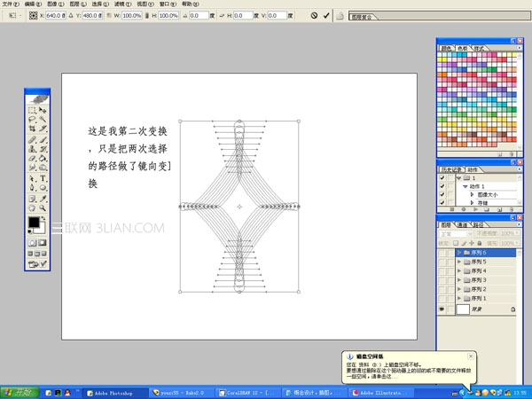Screen dimensions: 532x399
Task: Select the Eraser tool
Action: point(32,158)
